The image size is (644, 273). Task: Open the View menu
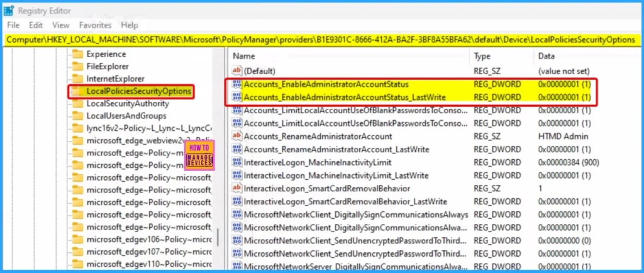click(61, 25)
